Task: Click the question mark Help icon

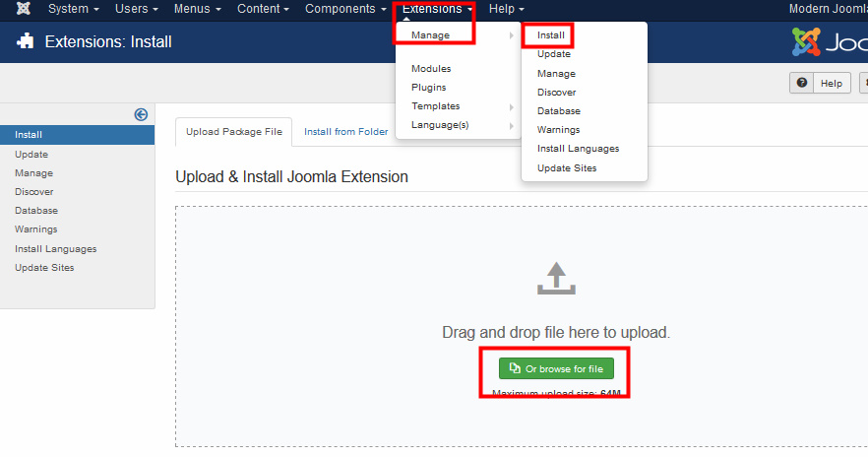Action: coord(801,83)
